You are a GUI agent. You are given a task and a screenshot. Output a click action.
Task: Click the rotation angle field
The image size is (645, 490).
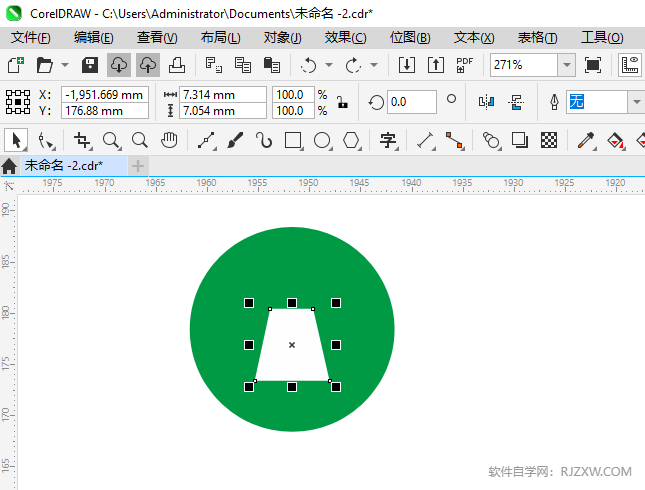[x=411, y=102]
